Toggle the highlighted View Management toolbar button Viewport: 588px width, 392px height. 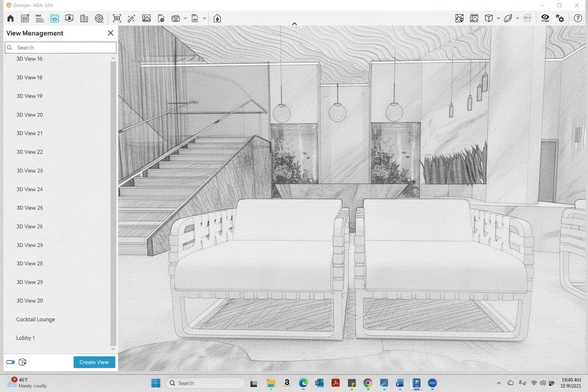coord(55,18)
